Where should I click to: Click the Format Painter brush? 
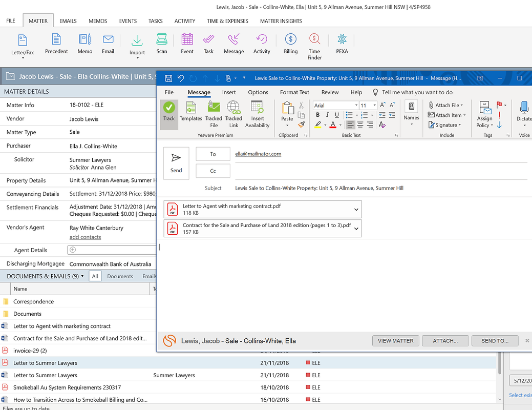301,125
